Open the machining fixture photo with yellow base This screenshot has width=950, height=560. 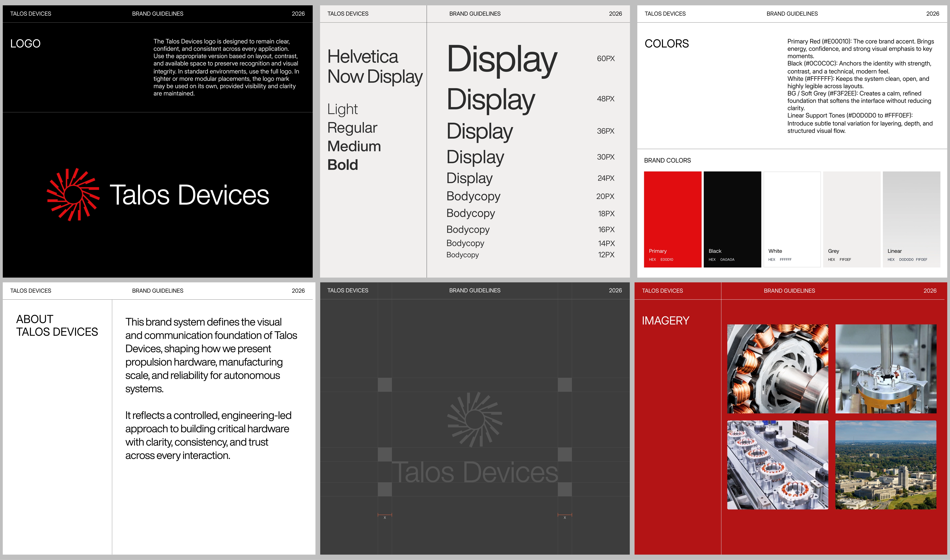pos(886,369)
